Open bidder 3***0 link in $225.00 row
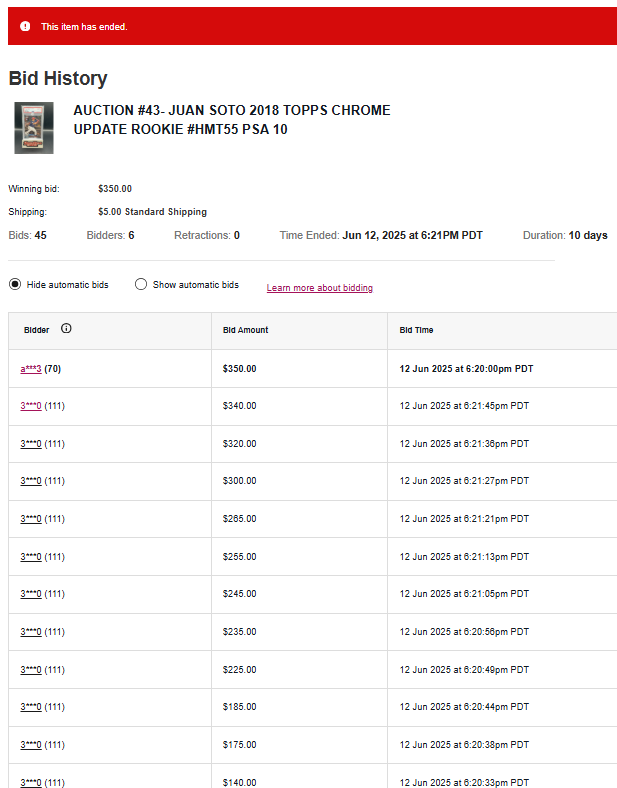 click(x=31, y=670)
